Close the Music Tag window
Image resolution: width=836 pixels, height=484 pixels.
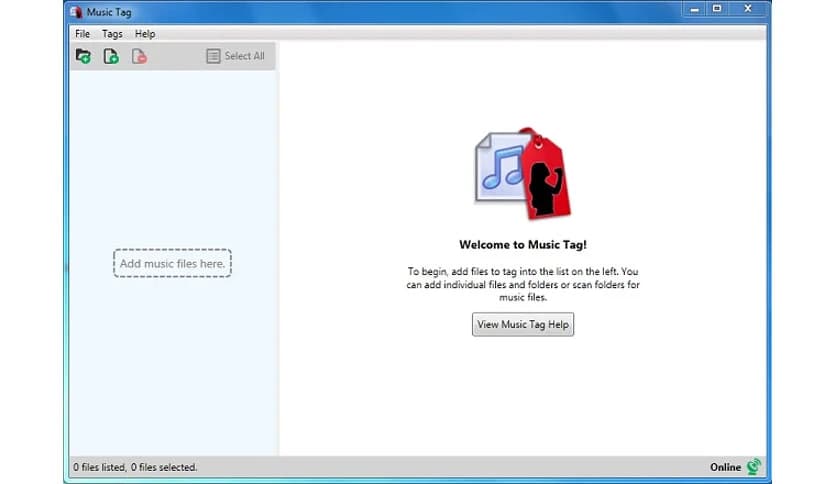pyautogui.click(x=748, y=9)
